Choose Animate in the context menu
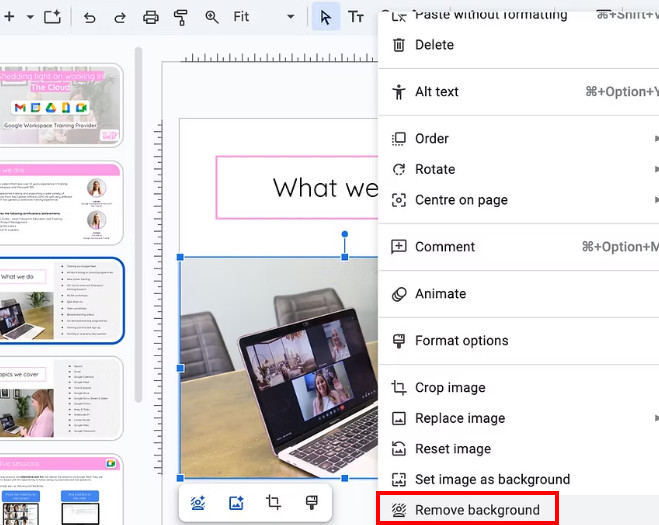Image resolution: width=659 pixels, height=525 pixels. 518,293
